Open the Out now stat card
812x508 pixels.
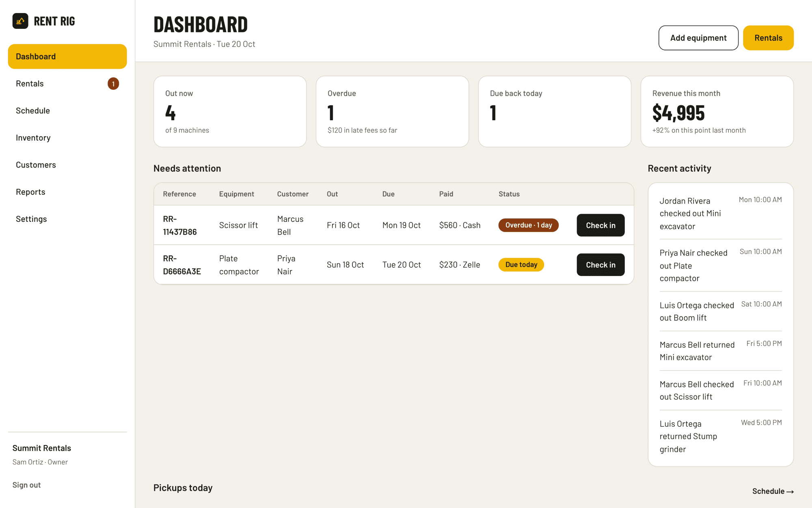pos(230,111)
